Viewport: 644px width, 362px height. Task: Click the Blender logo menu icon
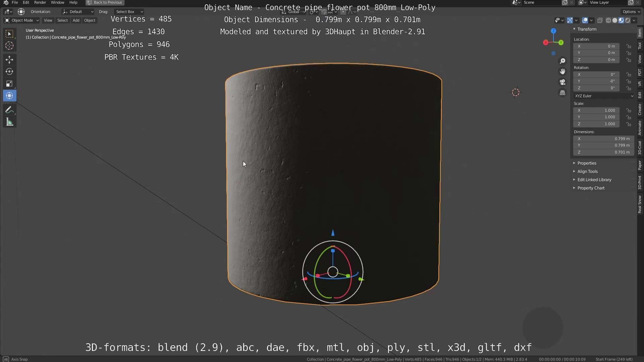click(6, 2)
